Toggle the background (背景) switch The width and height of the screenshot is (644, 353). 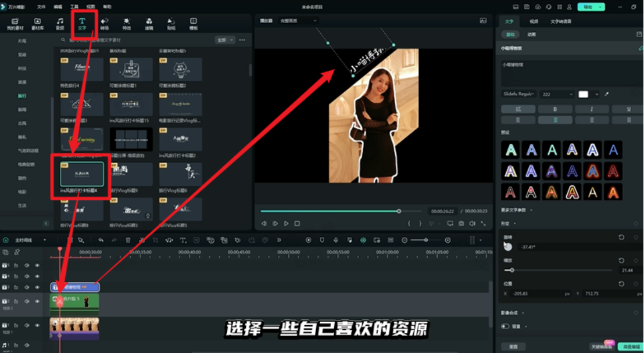(505, 326)
